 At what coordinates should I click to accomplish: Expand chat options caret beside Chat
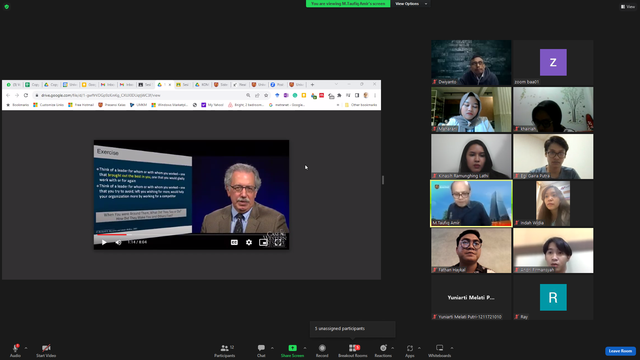click(272, 348)
